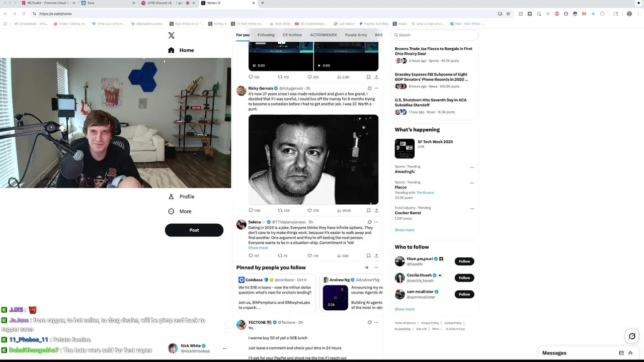Bookmark the top video post

click(x=368, y=77)
